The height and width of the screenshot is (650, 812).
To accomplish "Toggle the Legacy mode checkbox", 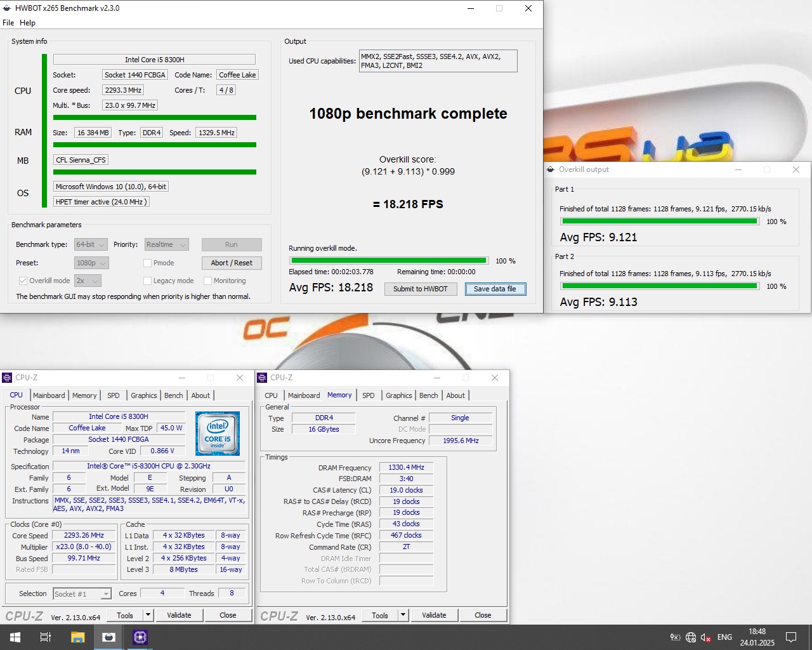I will click(147, 281).
